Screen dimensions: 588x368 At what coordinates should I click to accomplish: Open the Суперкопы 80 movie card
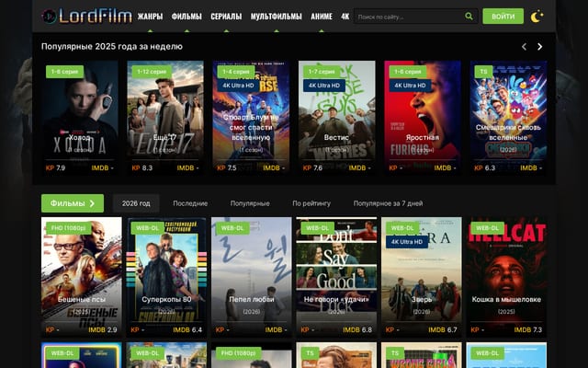pyautogui.click(x=166, y=276)
